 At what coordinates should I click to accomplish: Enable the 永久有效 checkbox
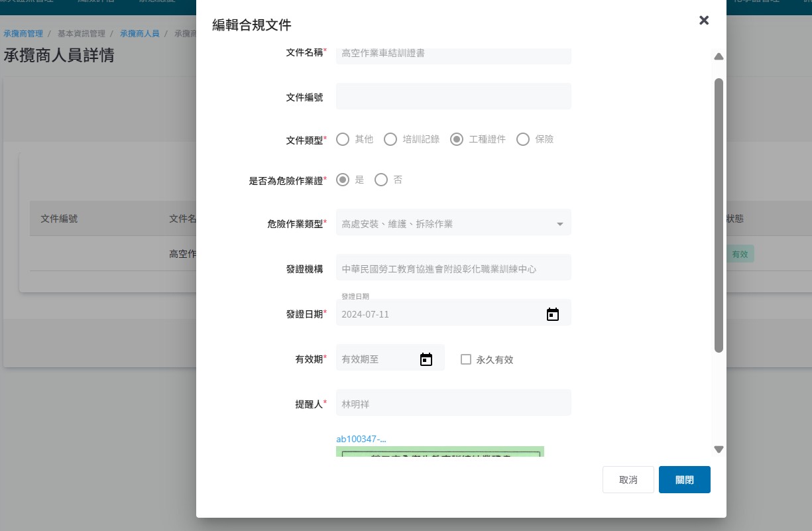click(466, 359)
